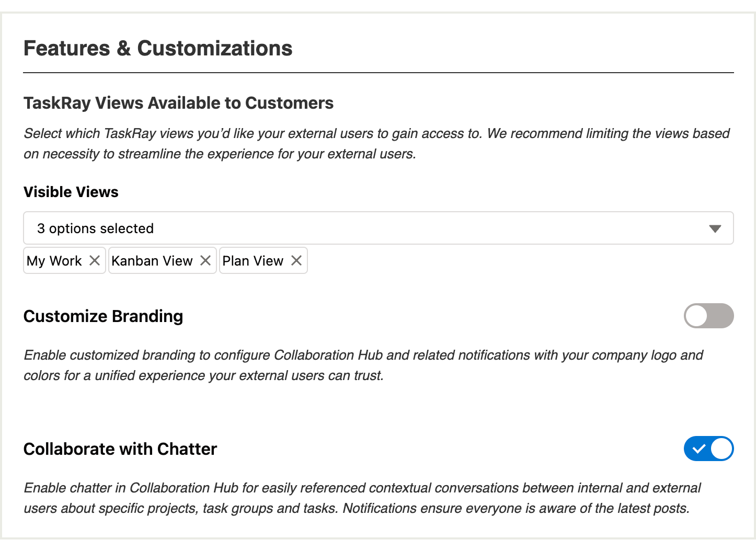Select the Kanban View pill label

click(152, 261)
